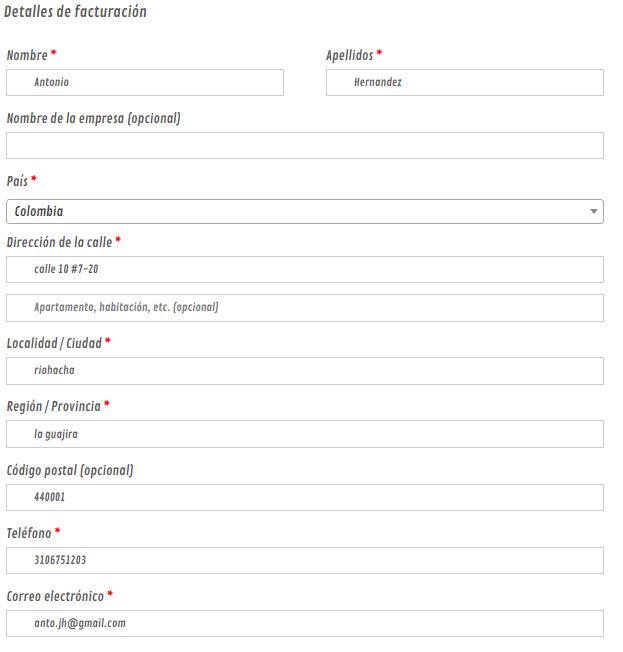Select the Colombia country combo box

pos(305,212)
